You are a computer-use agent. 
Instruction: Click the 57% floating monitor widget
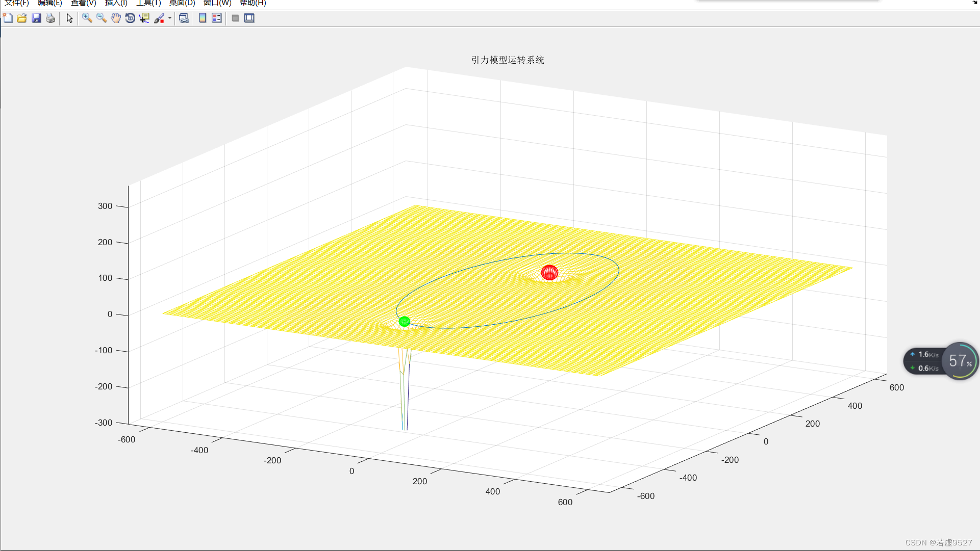[960, 361]
